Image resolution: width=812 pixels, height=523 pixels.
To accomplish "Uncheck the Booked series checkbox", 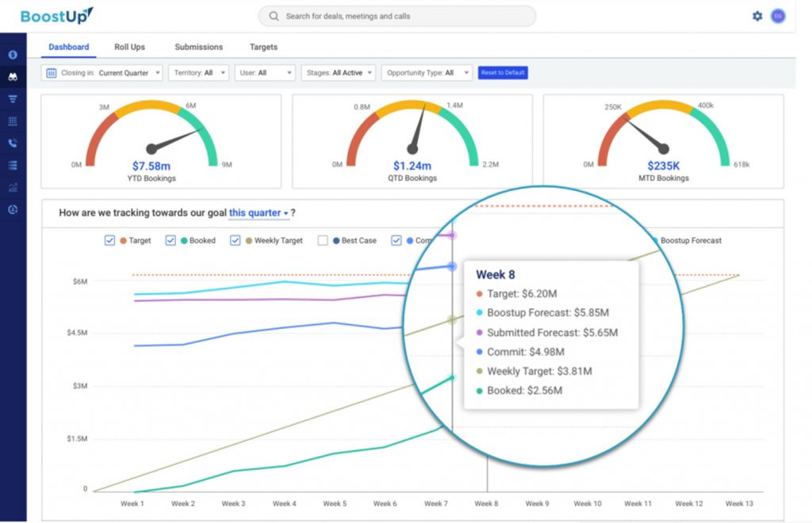I will pos(170,241).
